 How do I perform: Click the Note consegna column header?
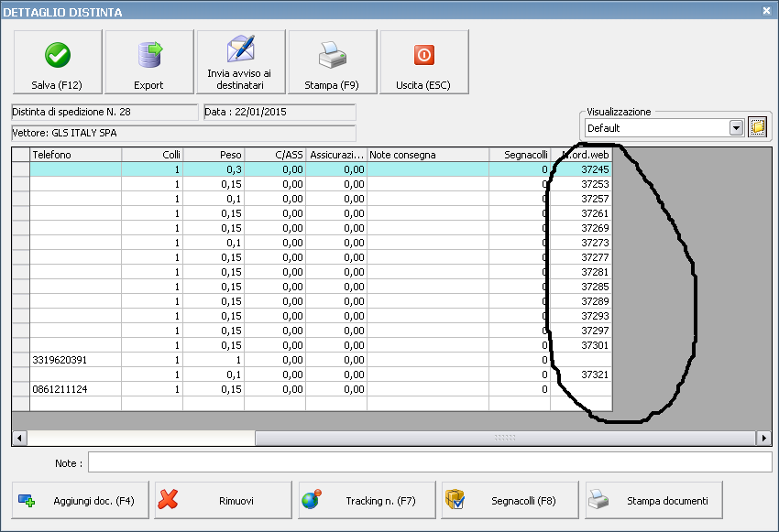[x=427, y=155]
